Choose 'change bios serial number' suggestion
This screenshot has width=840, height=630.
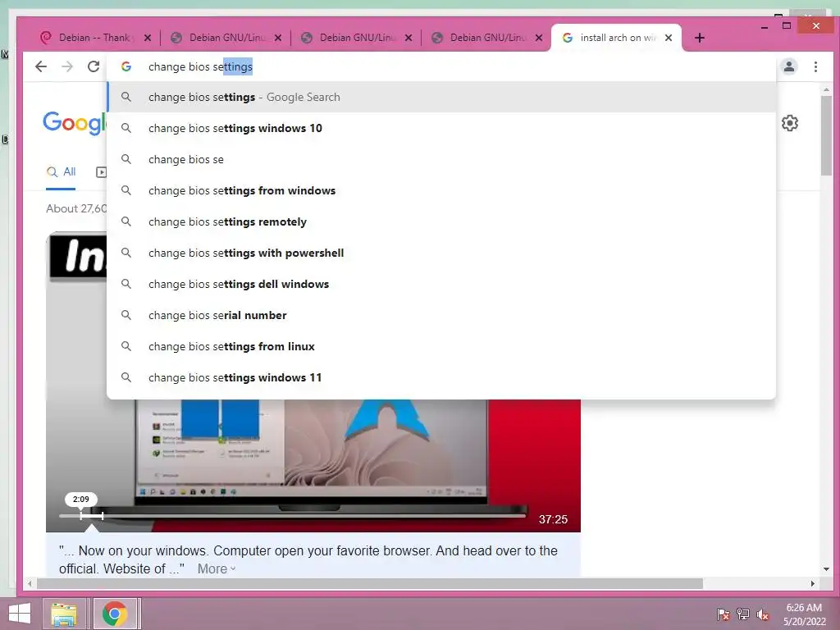click(x=441, y=315)
